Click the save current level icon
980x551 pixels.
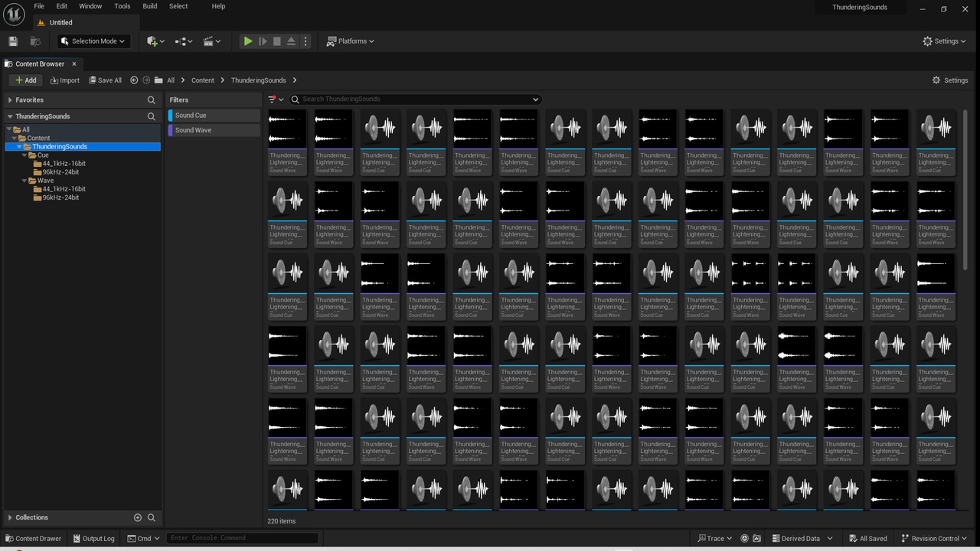tap(12, 41)
